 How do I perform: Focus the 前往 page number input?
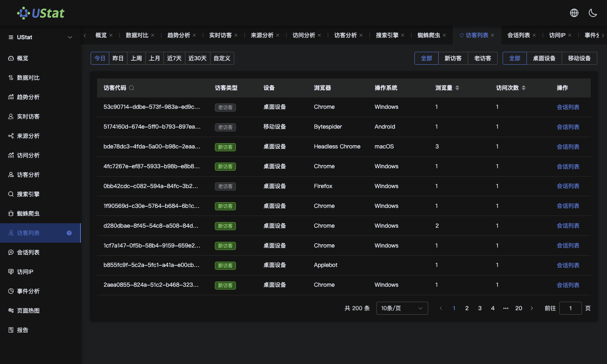tap(571, 308)
